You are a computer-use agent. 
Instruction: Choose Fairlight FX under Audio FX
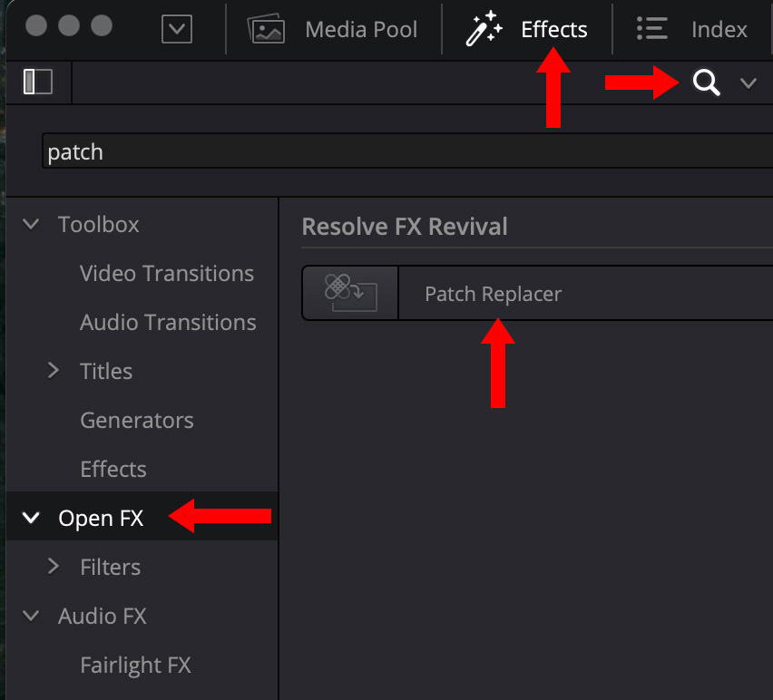135,665
